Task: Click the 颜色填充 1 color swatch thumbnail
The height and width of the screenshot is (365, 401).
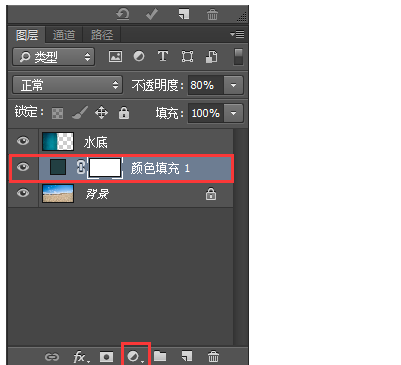Action: [x=58, y=167]
